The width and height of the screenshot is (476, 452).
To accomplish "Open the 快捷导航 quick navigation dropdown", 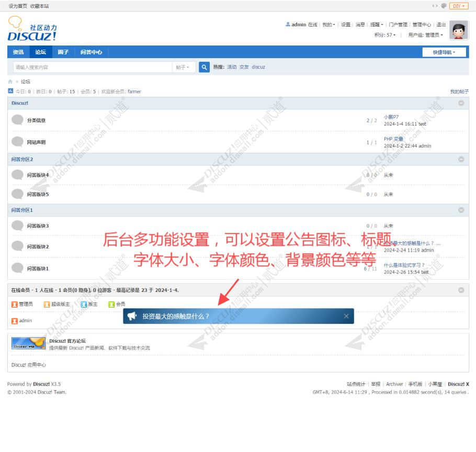I will point(444,52).
